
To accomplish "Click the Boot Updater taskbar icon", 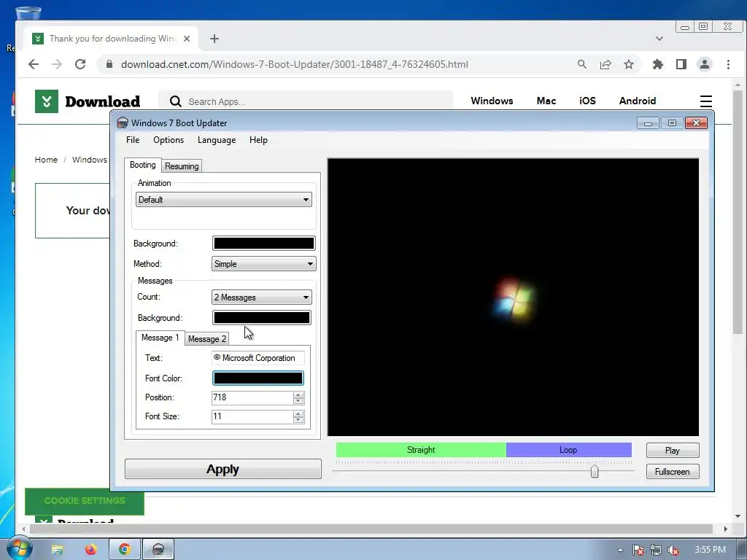I will click(158, 550).
